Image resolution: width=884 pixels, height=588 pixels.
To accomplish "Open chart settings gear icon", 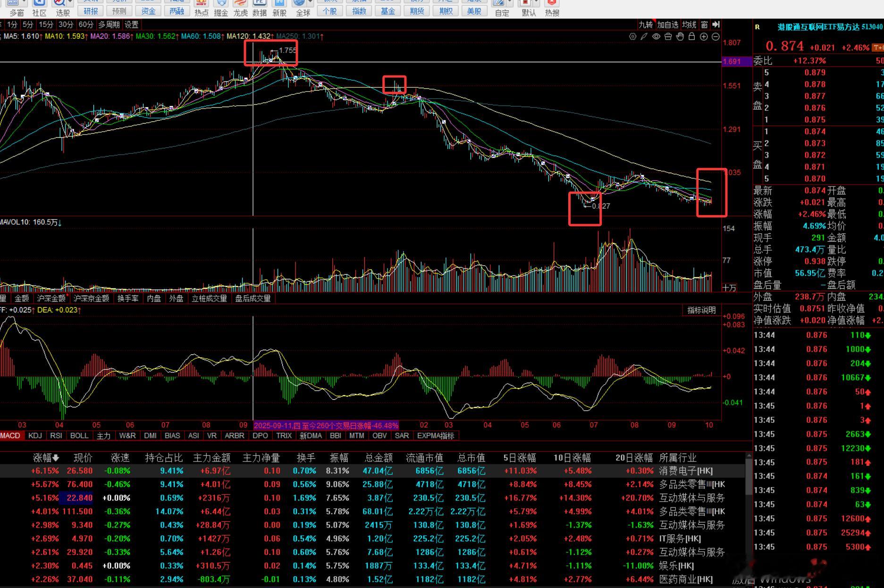I will (x=632, y=37).
